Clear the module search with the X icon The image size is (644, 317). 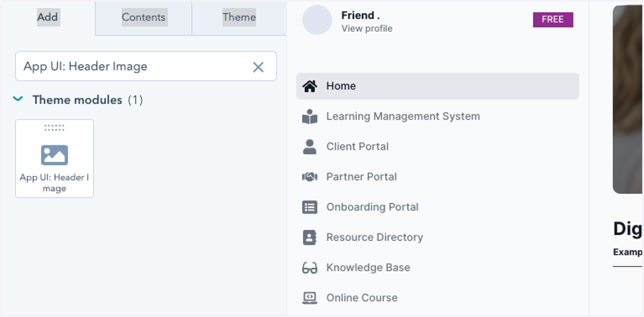pos(258,67)
